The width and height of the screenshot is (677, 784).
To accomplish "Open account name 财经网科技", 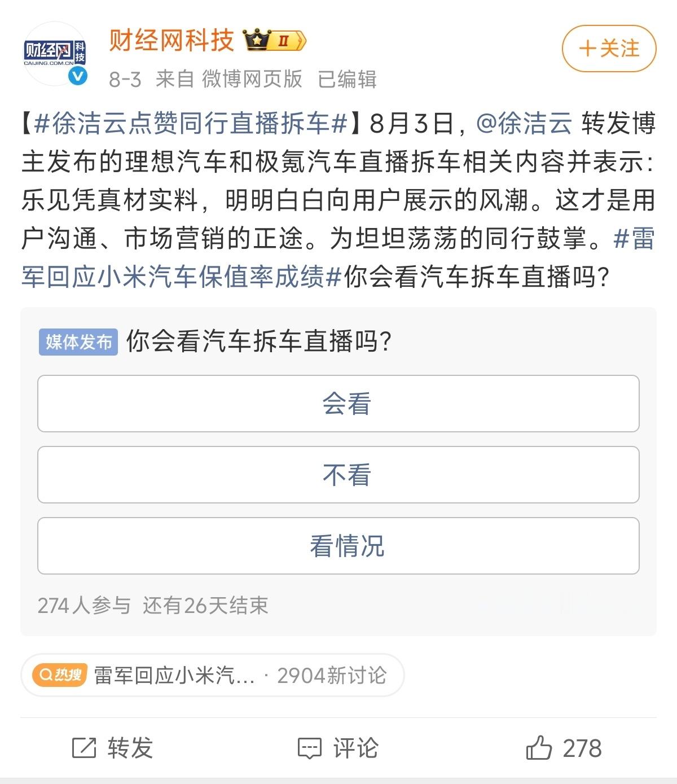I will pyautogui.click(x=172, y=41).
